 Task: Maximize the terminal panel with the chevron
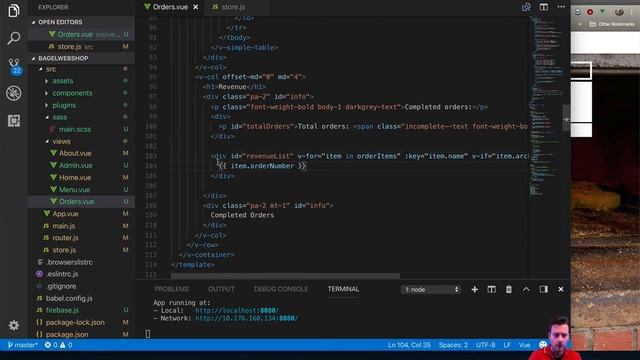(x=526, y=289)
